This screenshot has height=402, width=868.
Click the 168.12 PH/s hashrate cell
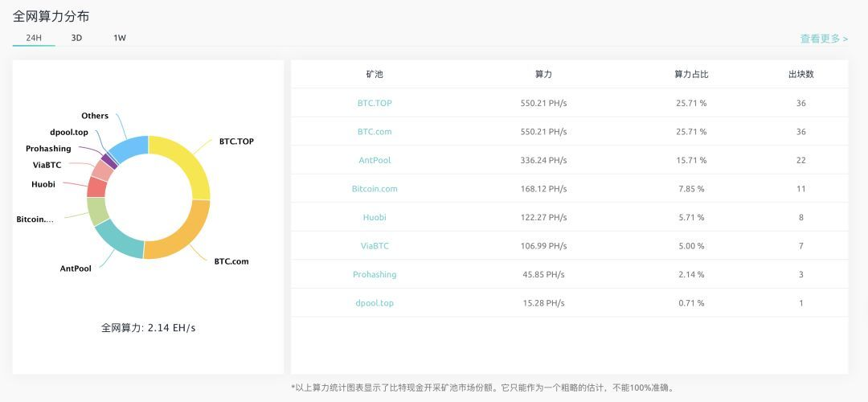point(543,189)
